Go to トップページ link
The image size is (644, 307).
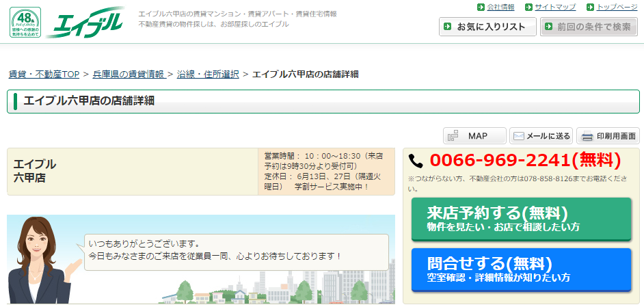point(617,7)
